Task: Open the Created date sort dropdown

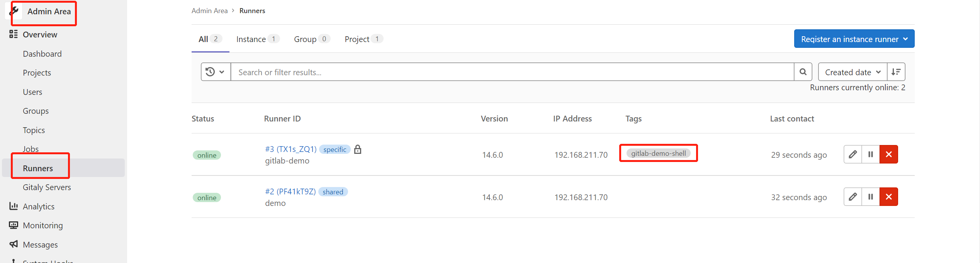Action: pyautogui.click(x=853, y=72)
